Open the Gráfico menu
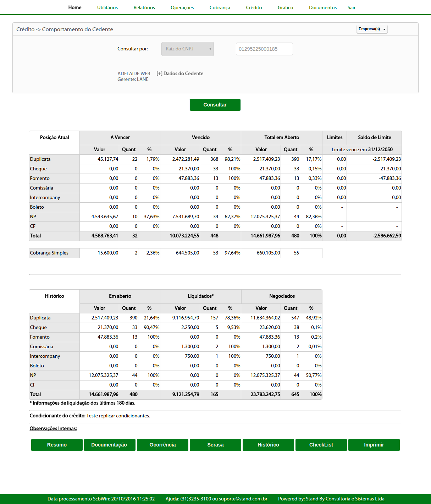Image resolution: width=431 pixels, height=504 pixels. coord(285,7)
